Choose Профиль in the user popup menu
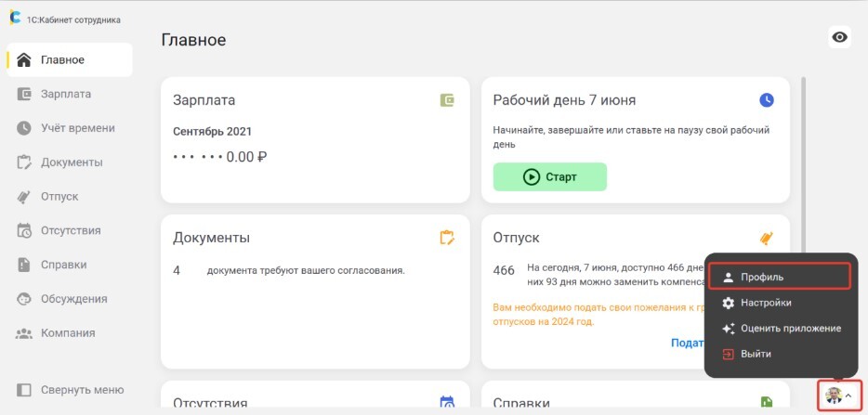Viewport: 868px width, 415px height. click(779, 277)
